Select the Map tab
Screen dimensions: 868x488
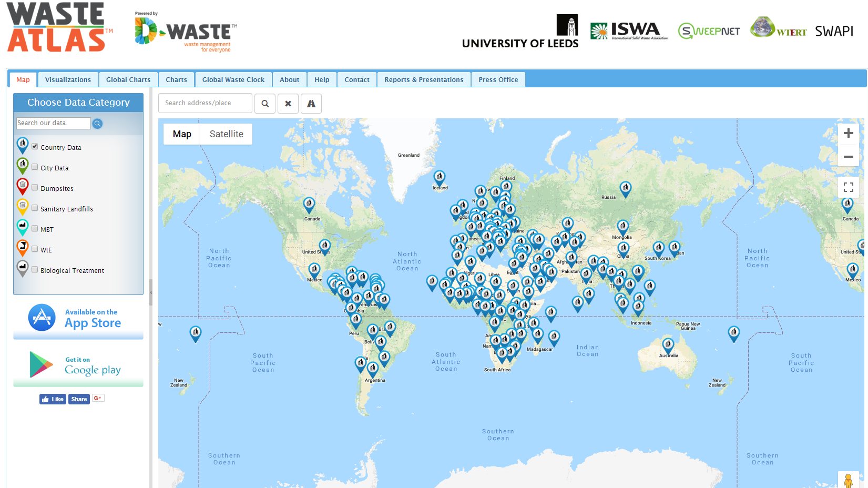coord(23,79)
